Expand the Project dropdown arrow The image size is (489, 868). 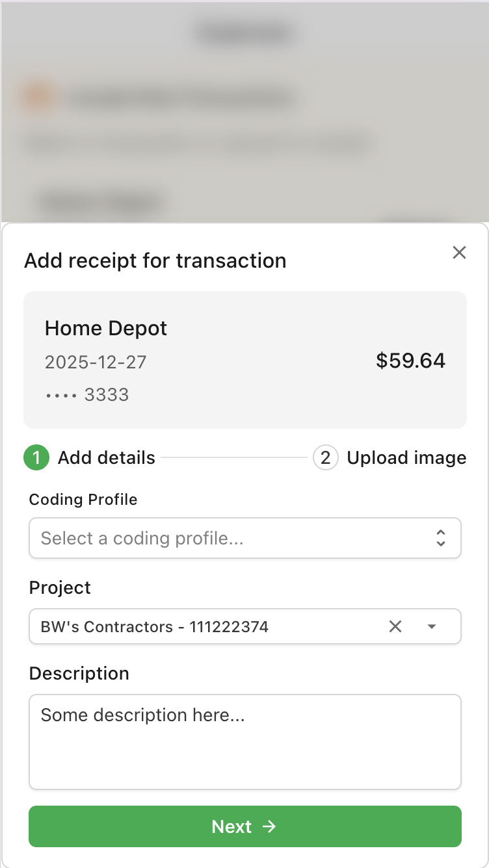(x=432, y=626)
